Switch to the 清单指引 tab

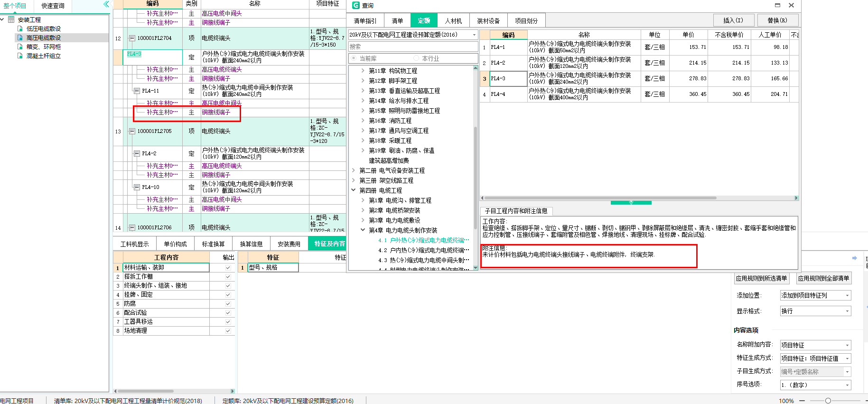(365, 21)
